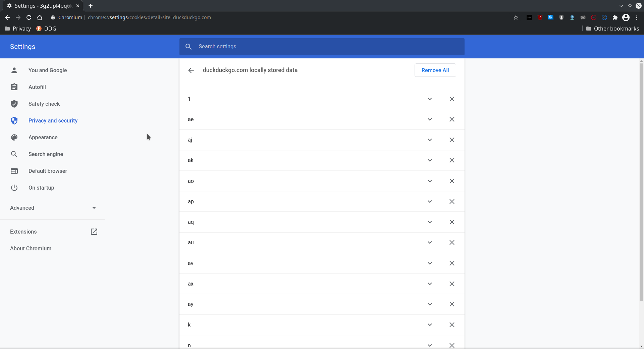The image size is (644, 349).
Task: Remove the 'ap' cookie with X
Action: pyautogui.click(x=452, y=201)
